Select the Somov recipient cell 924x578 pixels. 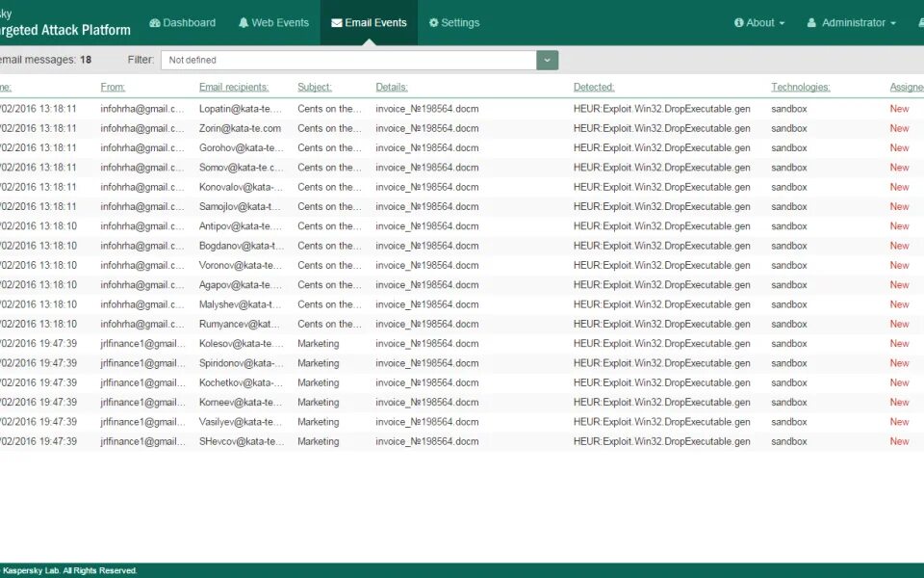(241, 168)
